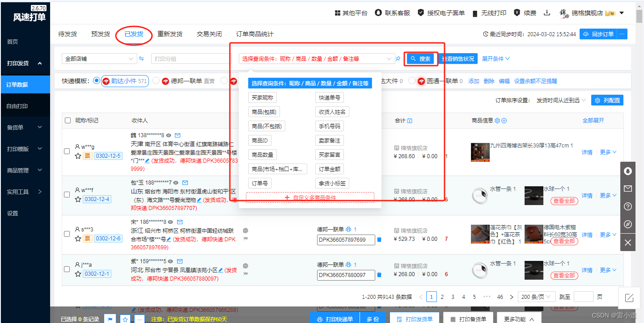
Task: Click the envelope icon beside 魏 138 phone
Action: click(x=178, y=135)
